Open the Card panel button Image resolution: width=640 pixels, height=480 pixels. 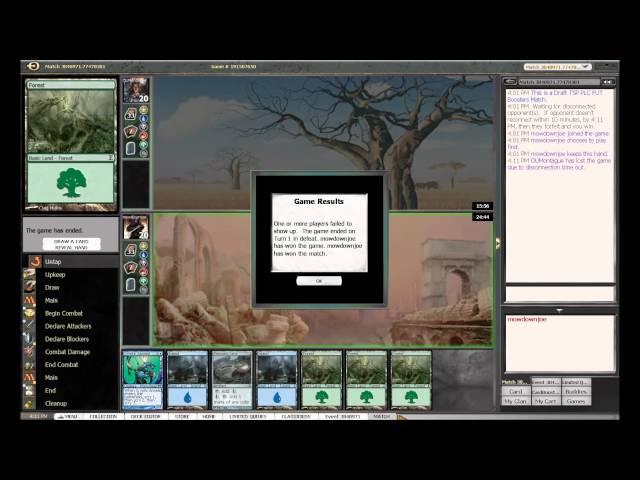pos(515,391)
